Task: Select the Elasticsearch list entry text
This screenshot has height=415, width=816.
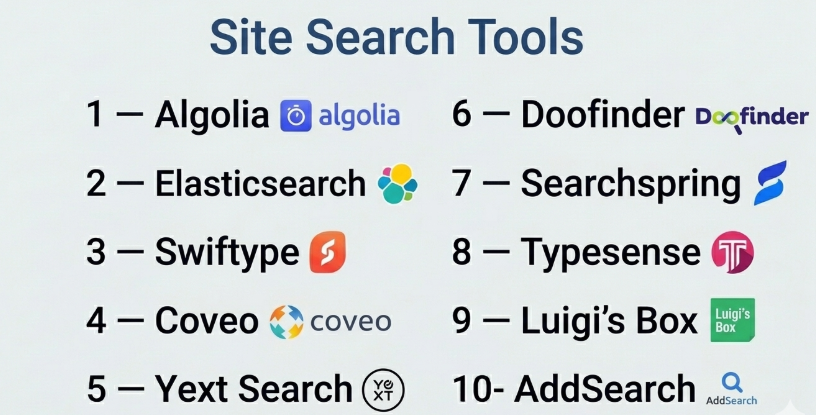Action: [x=260, y=184]
